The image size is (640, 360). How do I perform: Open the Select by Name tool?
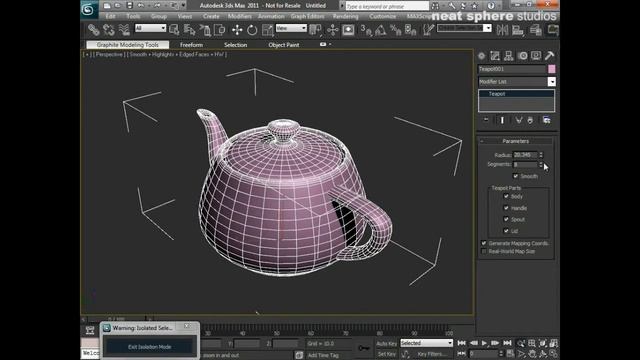pyautogui.click(x=189, y=30)
